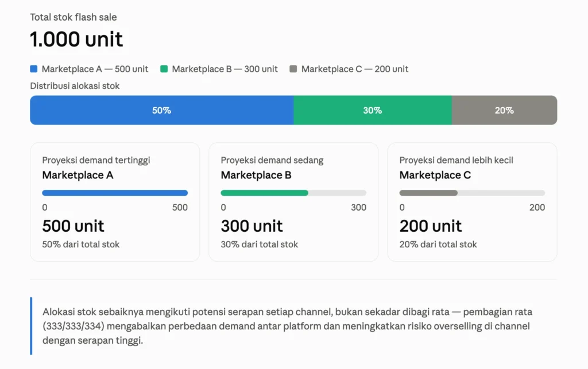588x369 pixels.
Task: Select the green 30% distribution bar segment
Action: pyautogui.click(x=373, y=110)
